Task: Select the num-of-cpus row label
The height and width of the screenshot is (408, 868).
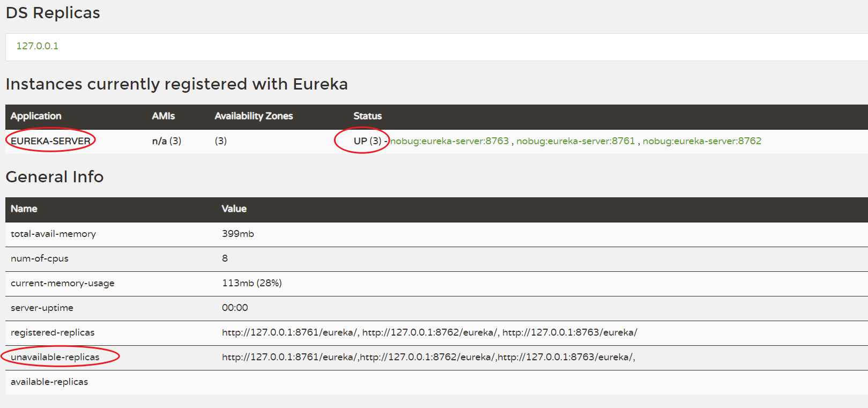Action: click(40, 258)
